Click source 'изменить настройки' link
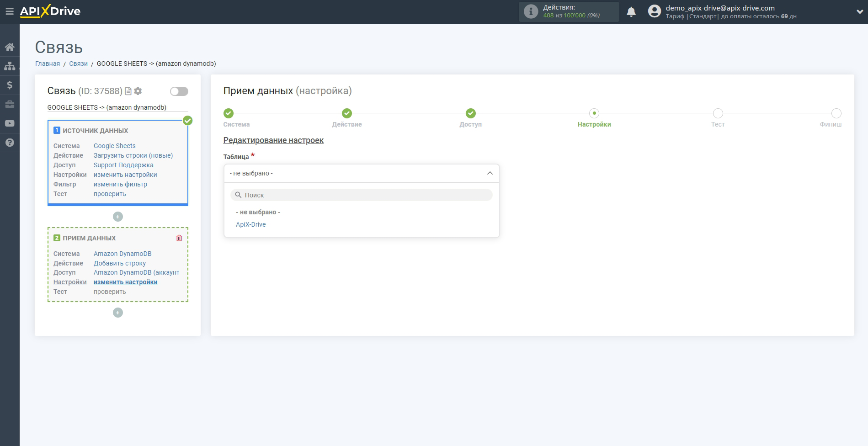Viewport: 868px width, 446px height. (x=125, y=175)
